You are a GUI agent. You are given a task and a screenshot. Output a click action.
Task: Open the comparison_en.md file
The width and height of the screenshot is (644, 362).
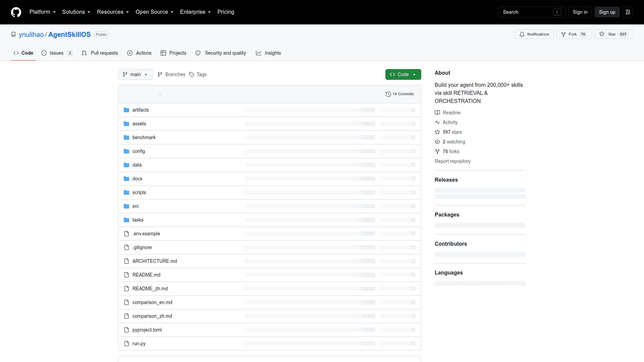pyautogui.click(x=152, y=302)
